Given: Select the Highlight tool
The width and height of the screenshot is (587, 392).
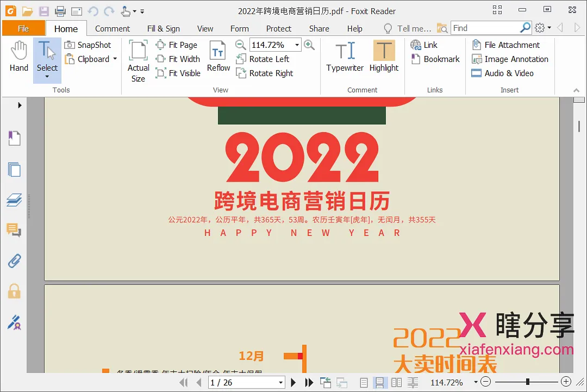Looking at the screenshot, I should pyautogui.click(x=384, y=56).
